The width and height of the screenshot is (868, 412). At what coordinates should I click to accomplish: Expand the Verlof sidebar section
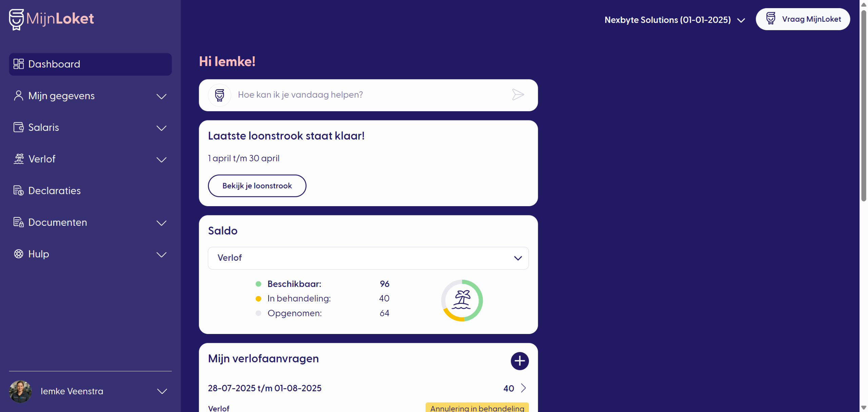click(161, 159)
